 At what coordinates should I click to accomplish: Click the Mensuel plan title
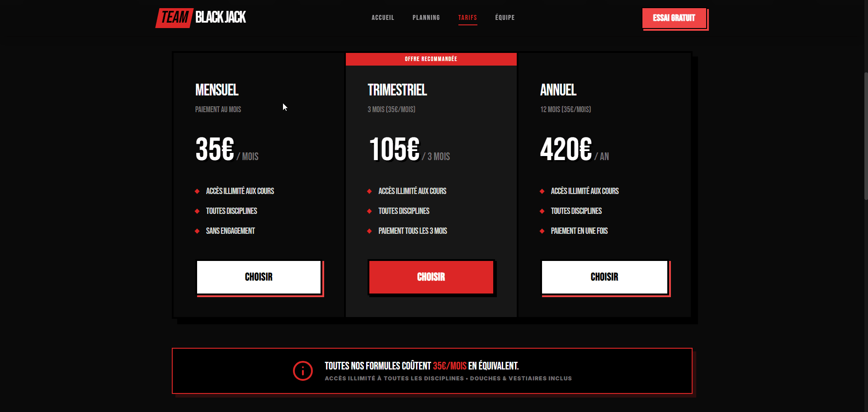click(217, 90)
